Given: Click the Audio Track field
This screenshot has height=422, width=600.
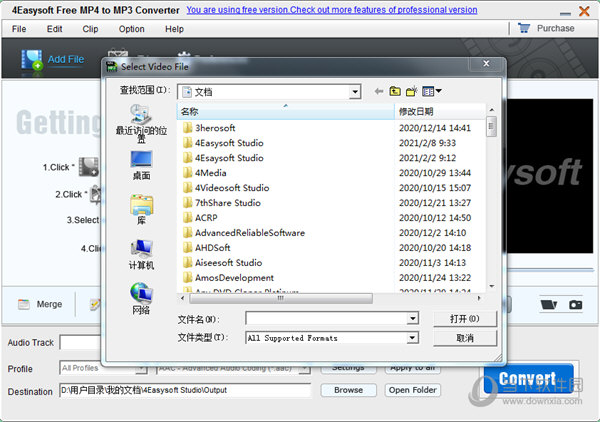Looking at the screenshot, I should click(x=80, y=342).
